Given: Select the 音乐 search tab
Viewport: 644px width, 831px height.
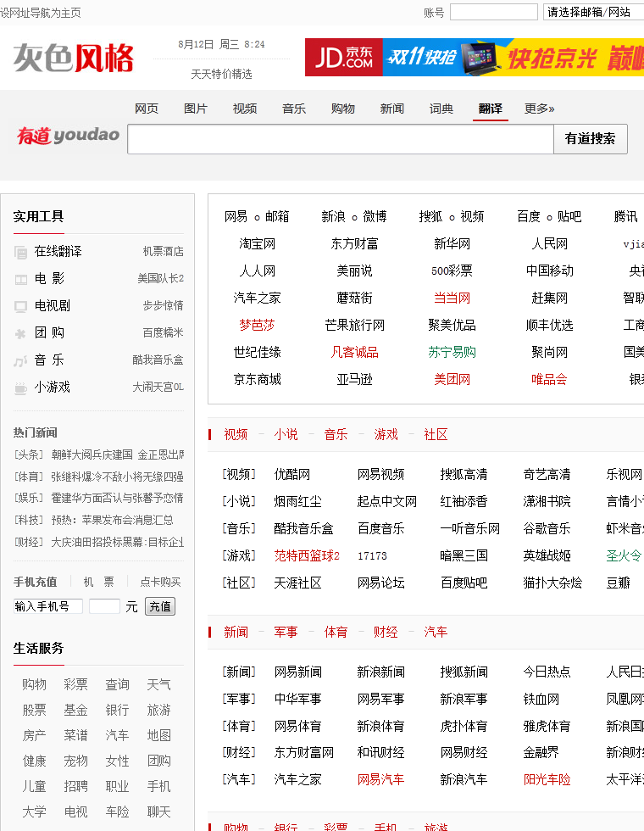Looking at the screenshot, I should click(294, 109).
